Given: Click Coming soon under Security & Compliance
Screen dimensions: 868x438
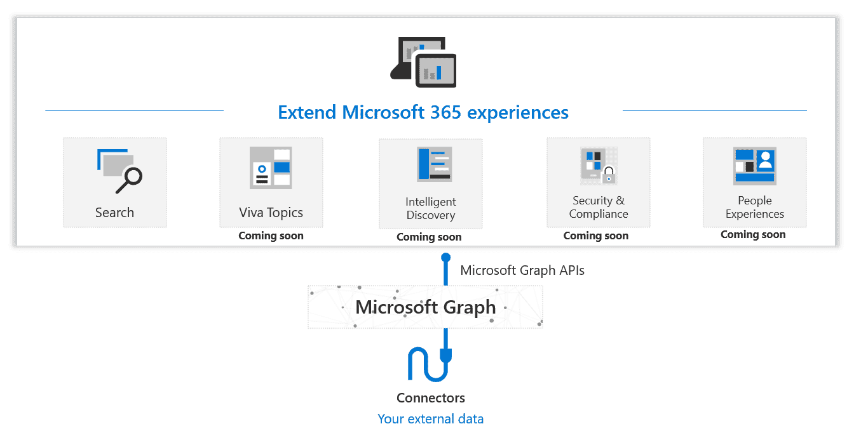Looking at the screenshot, I should pos(595,236).
